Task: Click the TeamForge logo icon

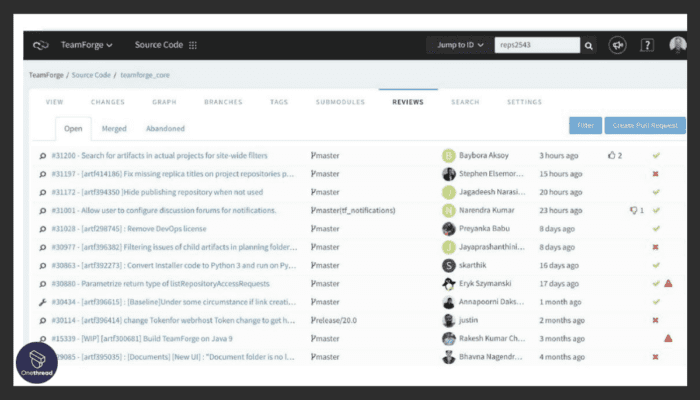Action: pos(40,45)
